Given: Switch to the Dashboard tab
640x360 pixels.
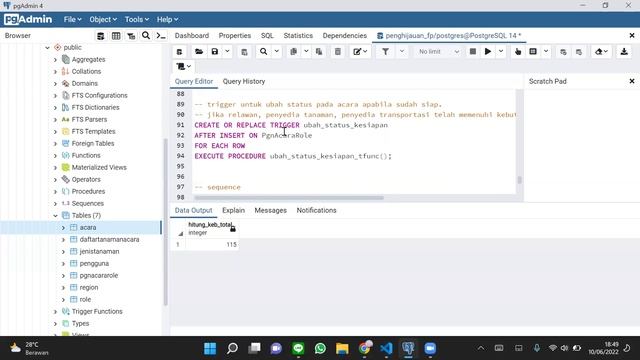Looking at the screenshot, I should (192, 36).
